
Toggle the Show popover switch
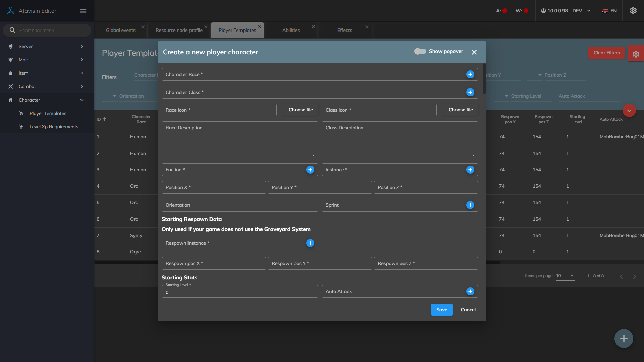[x=420, y=51]
